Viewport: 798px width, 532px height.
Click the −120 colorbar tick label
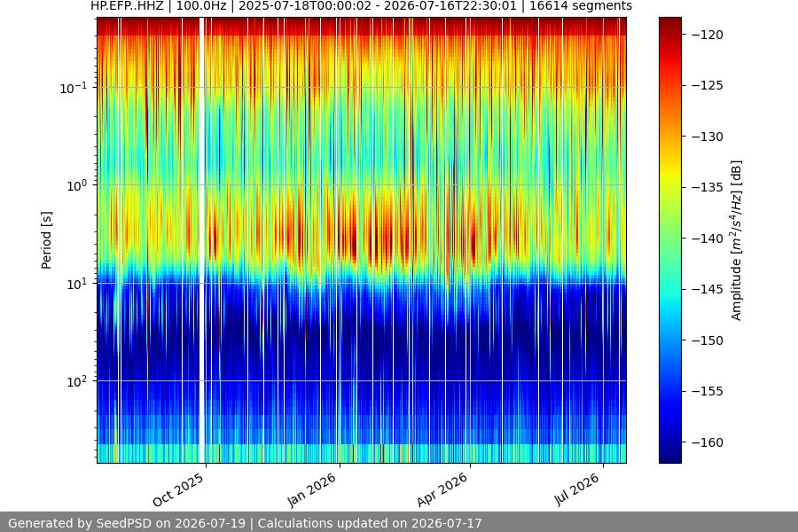coord(708,35)
